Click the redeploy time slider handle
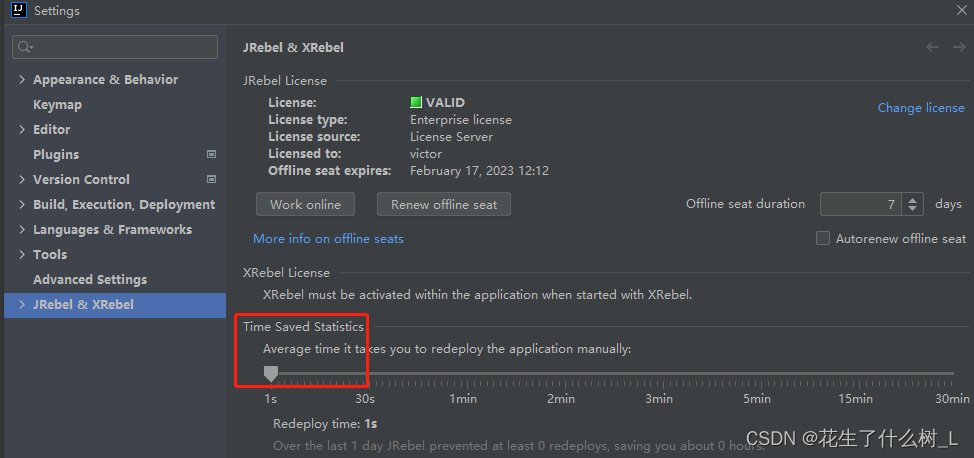 [270, 373]
